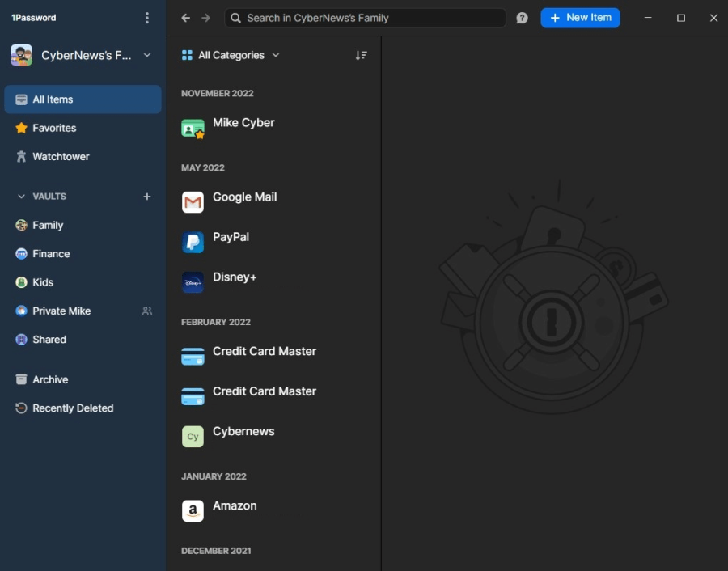Select the Cybernews entry name
Image resolution: width=728 pixels, height=571 pixels.
click(x=243, y=431)
